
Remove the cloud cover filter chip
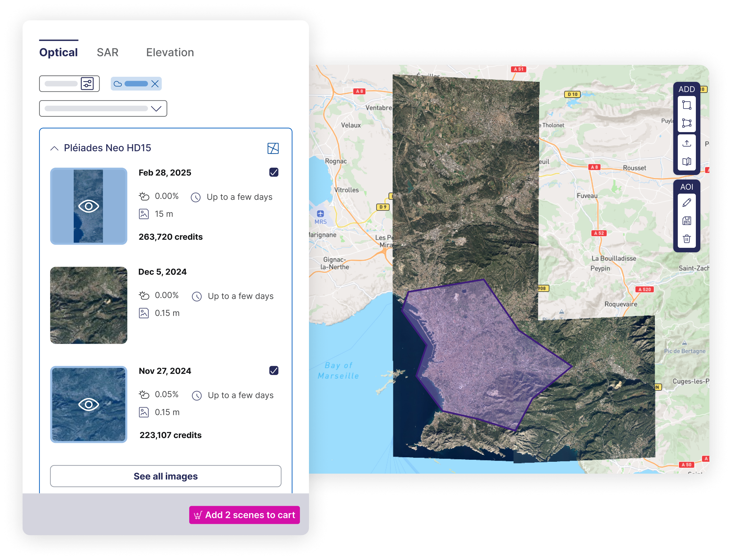155,84
